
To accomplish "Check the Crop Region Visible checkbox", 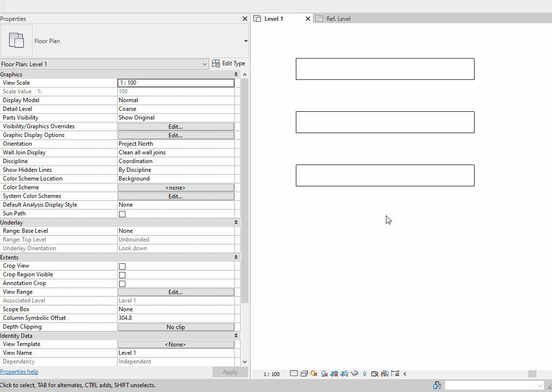I will (122, 274).
